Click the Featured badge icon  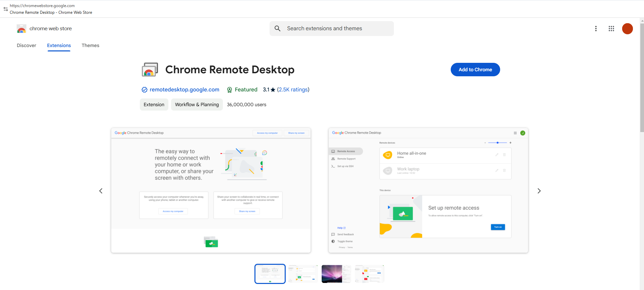click(230, 90)
